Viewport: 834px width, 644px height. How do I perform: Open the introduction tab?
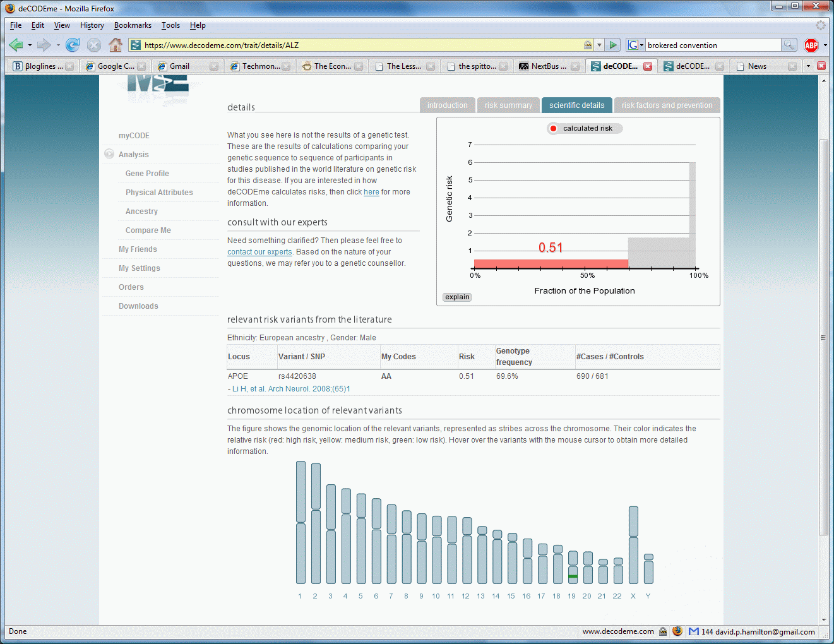coord(447,105)
